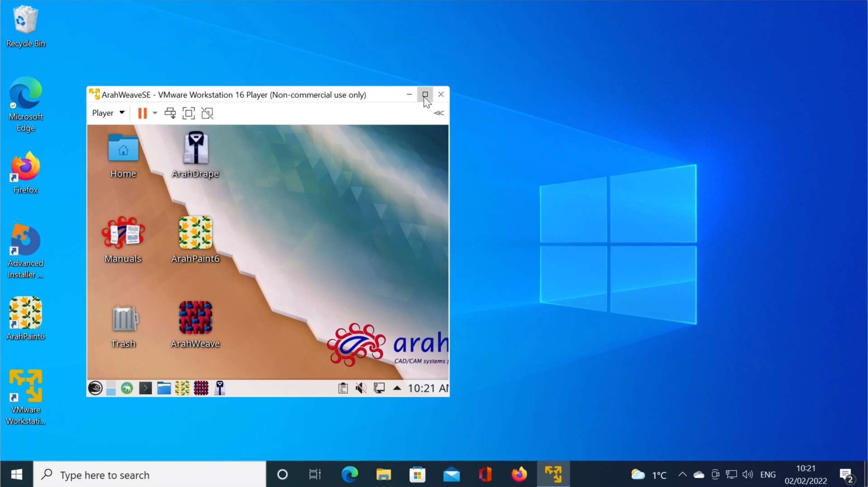Open the Windows Start menu
868x487 pixels.
[x=17, y=474]
